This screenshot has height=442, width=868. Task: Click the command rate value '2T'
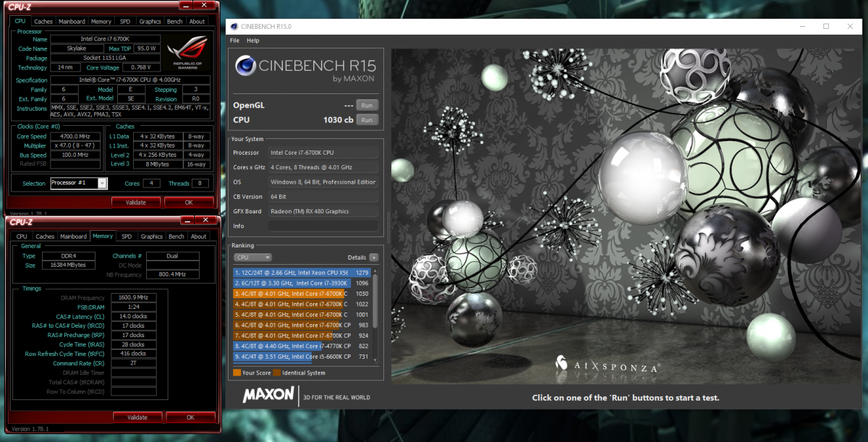[132, 363]
